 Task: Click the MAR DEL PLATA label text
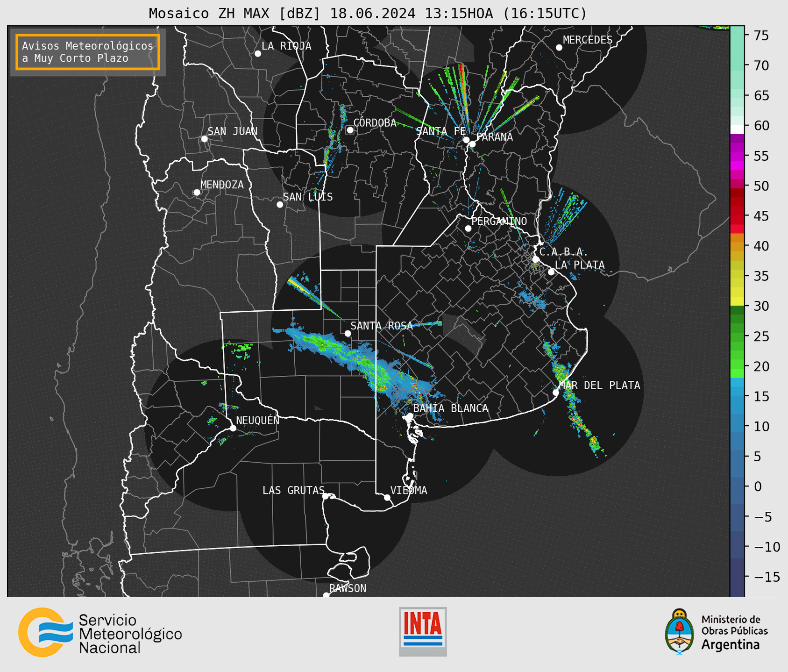(599, 386)
